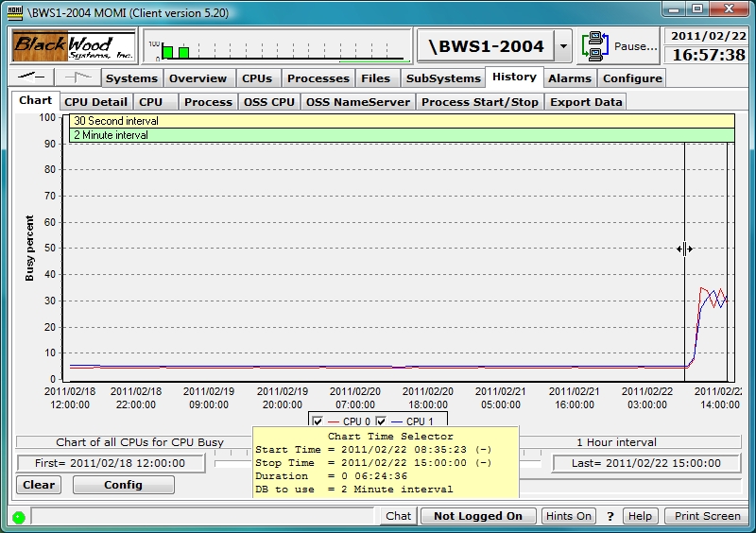
Task: Switch to the Alarms tab
Action: (x=570, y=78)
